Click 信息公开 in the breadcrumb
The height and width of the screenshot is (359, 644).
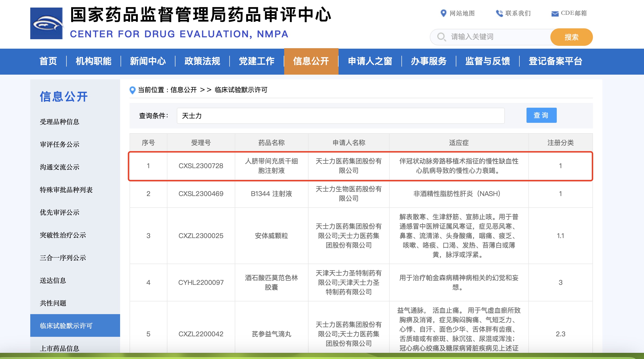point(183,90)
